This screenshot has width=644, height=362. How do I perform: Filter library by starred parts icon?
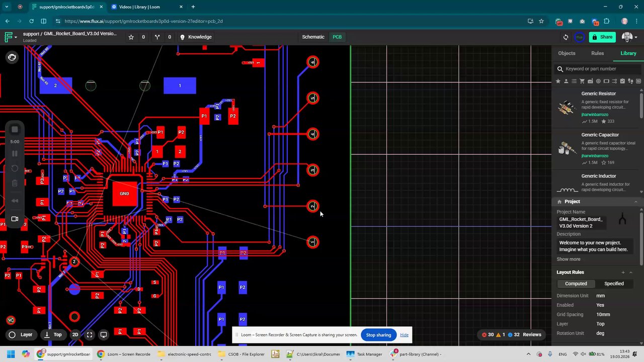[558, 81]
